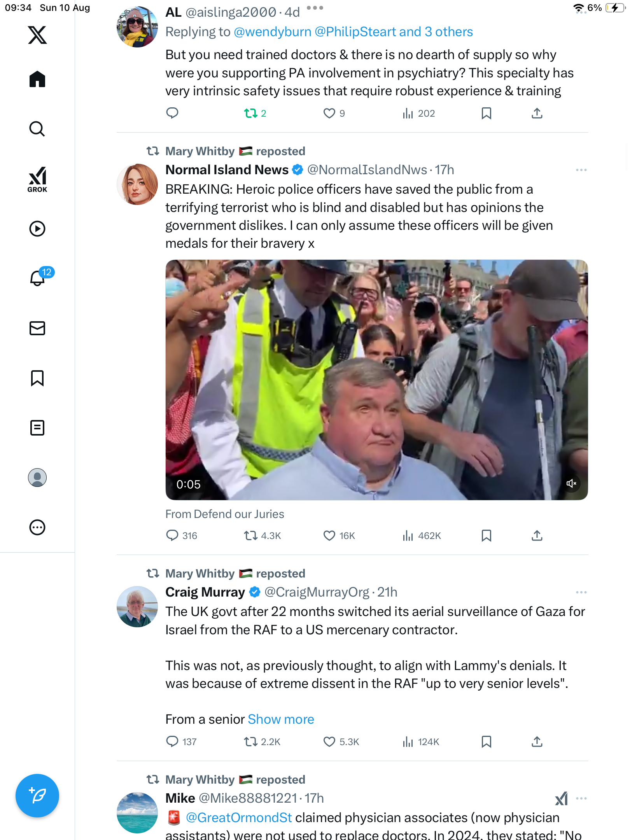Open the Grok sidebar icon

tap(37, 179)
